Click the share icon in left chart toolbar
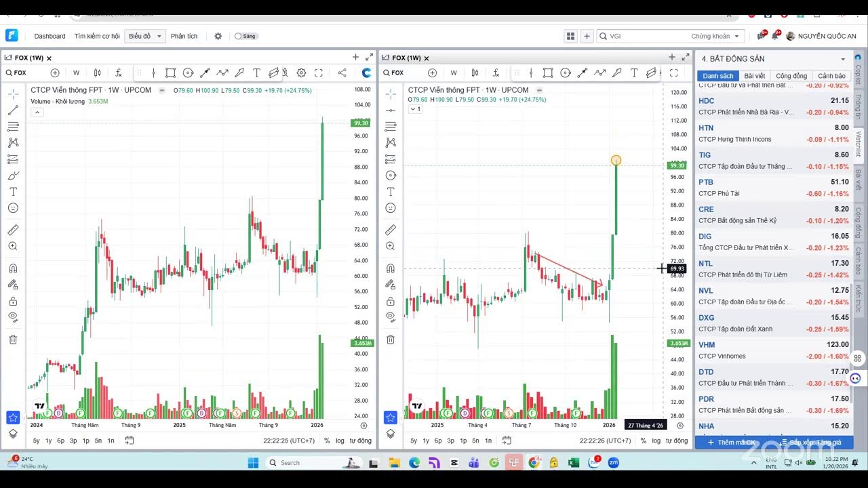The image size is (868, 488). click(342, 73)
